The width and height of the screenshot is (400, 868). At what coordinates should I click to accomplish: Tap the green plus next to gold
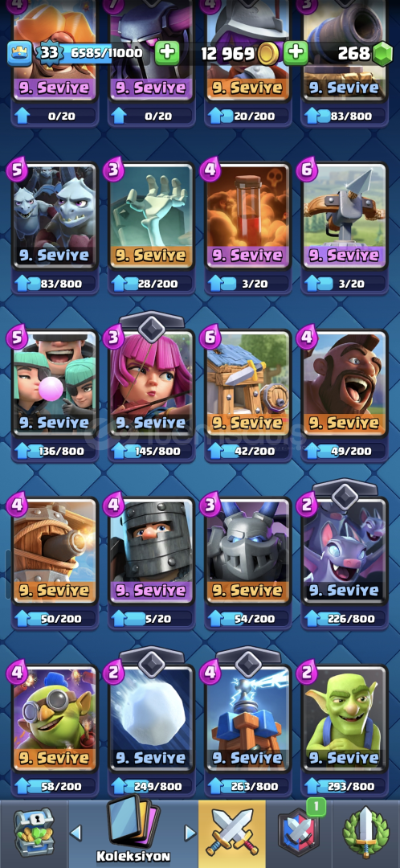296,53
